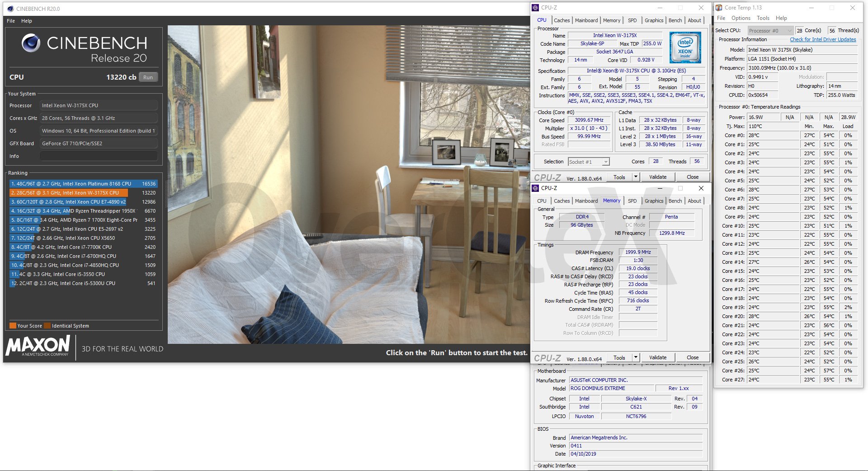Click DRAM Frequency value 1999.9 MHz

coord(638,252)
